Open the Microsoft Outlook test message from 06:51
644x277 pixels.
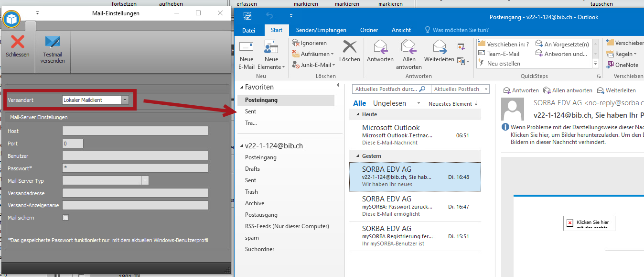(415, 134)
